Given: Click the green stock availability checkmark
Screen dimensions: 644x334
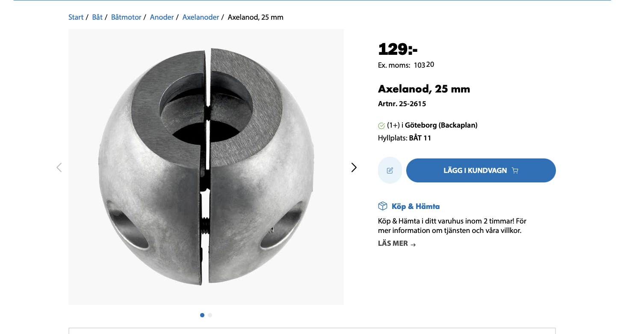Looking at the screenshot, I should [x=381, y=125].
